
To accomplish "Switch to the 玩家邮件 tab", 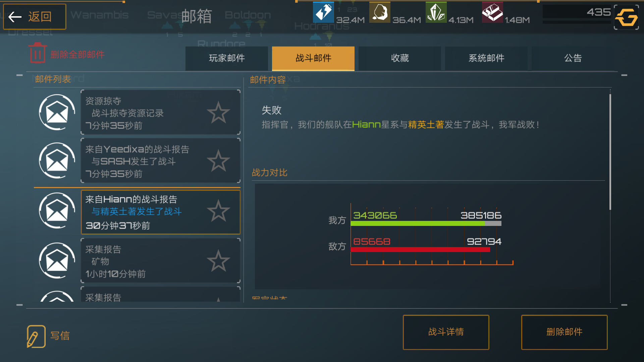I will (x=227, y=58).
